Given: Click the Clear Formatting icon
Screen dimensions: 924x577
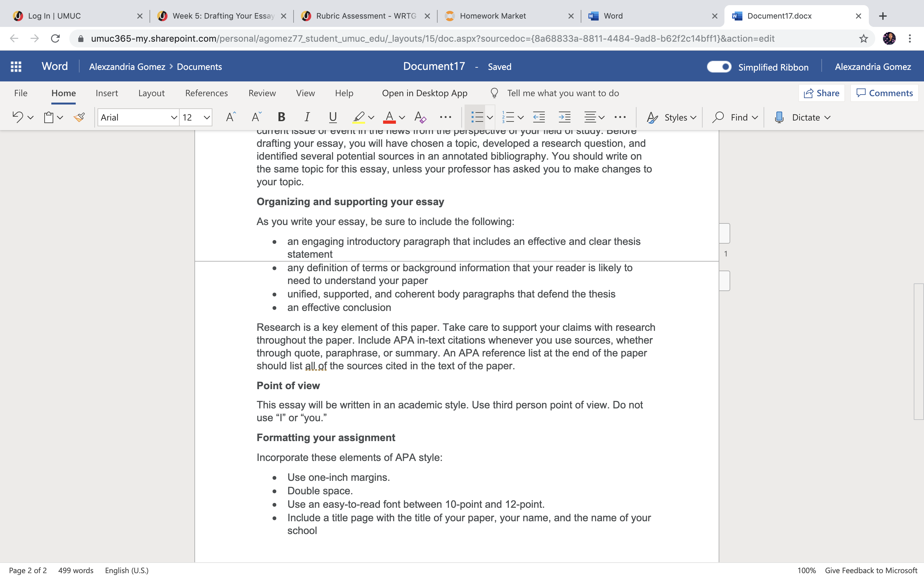Looking at the screenshot, I should [420, 117].
